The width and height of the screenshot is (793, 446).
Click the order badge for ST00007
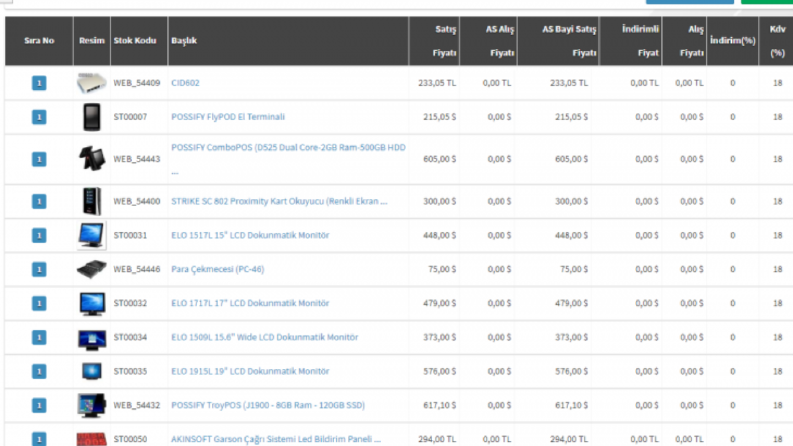39,117
